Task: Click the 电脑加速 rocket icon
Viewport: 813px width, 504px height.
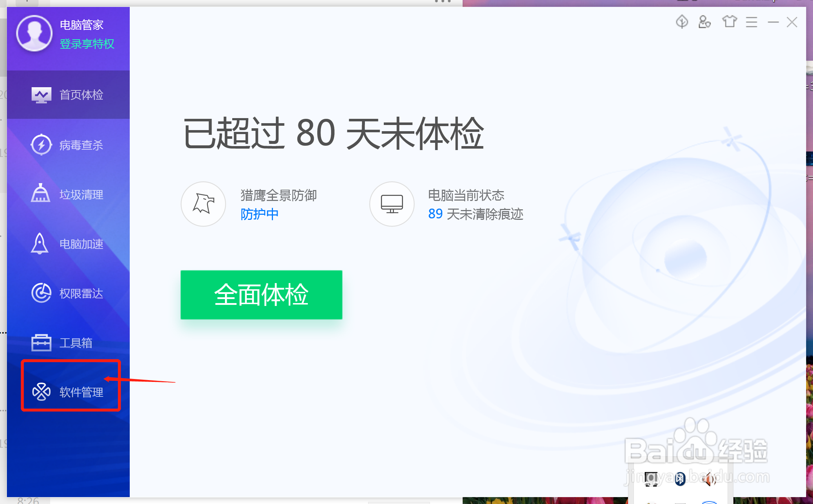Action: [x=40, y=243]
